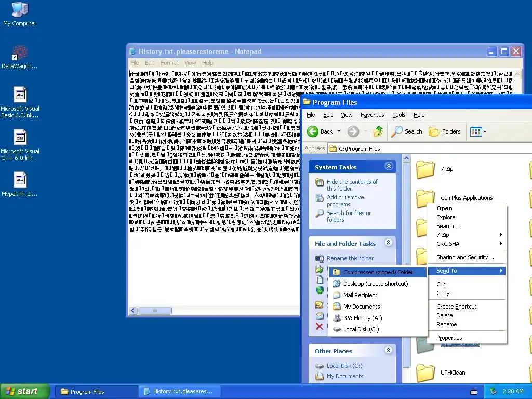
Task: Click the explorer task pane scroll up arrow
Action: click(406, 158)
